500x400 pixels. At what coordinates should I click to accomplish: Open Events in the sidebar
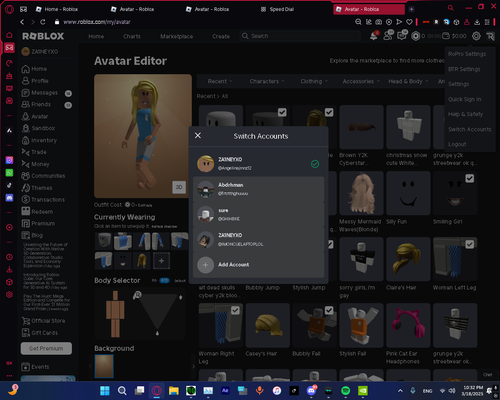pos(35,367)
